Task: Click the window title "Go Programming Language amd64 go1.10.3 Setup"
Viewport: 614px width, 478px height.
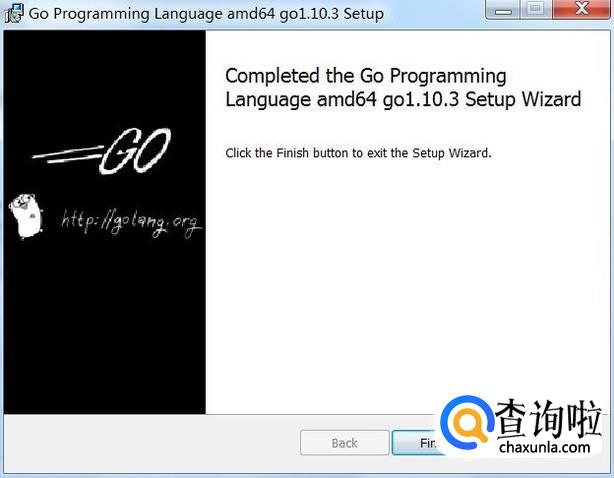Action: tap(206, 14)
